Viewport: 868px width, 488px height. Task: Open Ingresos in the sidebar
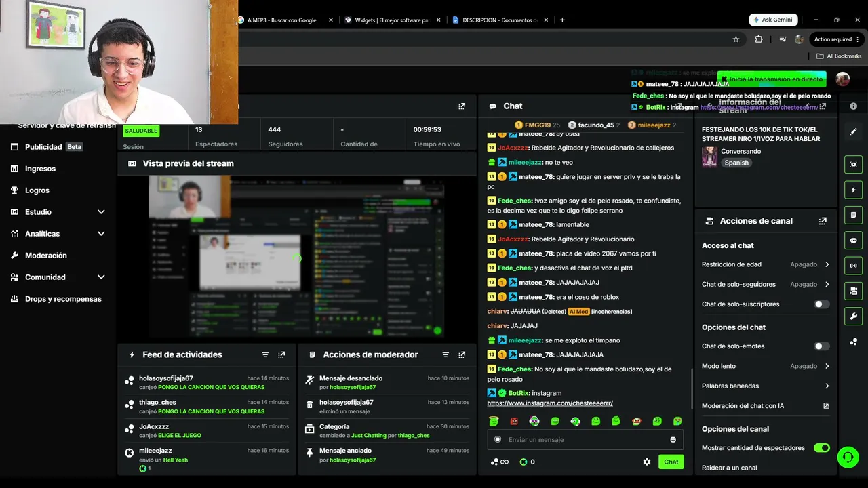point(40,169)
